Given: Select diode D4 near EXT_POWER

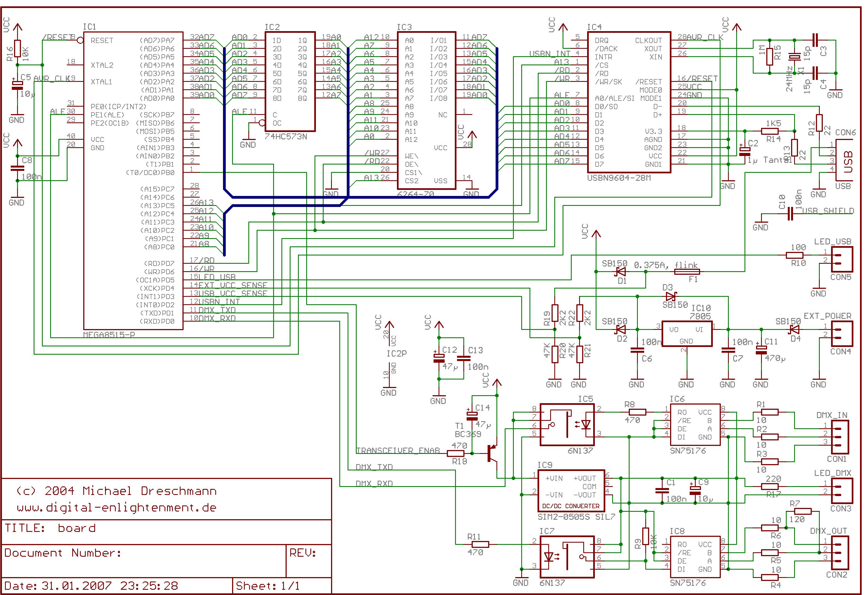Looking at the screenshot, I should [x=794, y=329].
